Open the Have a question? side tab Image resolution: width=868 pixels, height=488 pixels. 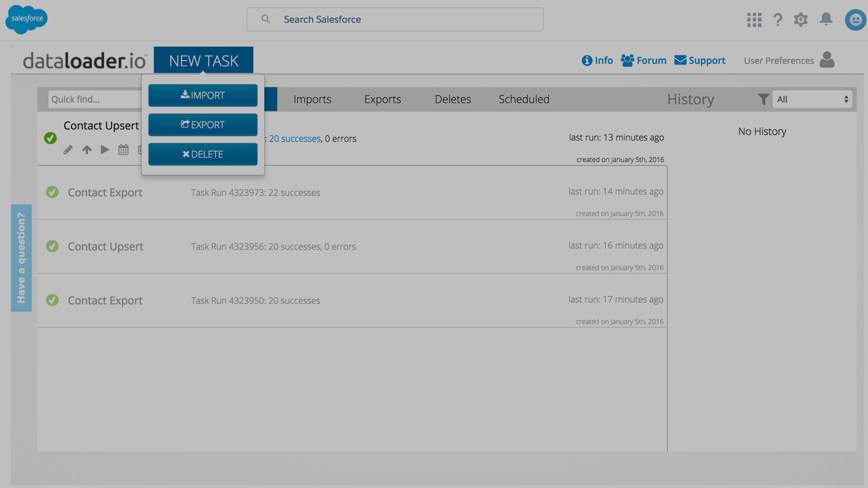[x=21, y=258]
